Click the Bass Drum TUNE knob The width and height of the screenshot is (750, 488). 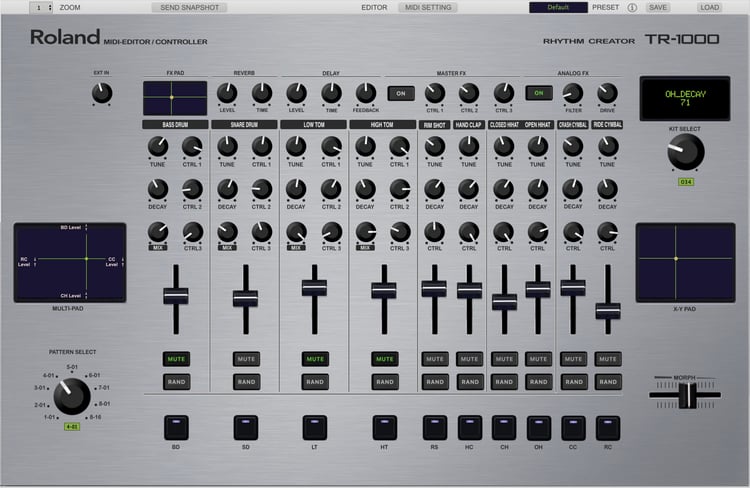158,146
